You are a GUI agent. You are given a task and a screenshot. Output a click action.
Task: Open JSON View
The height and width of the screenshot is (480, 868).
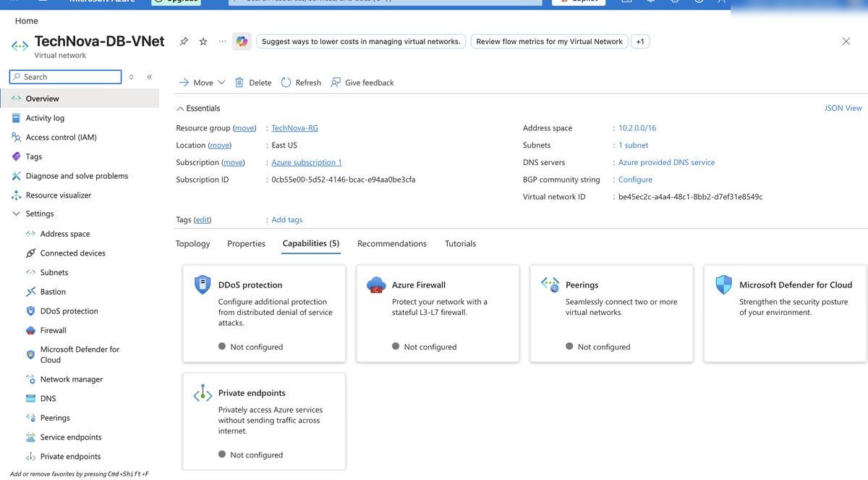(x=843, y=108)
